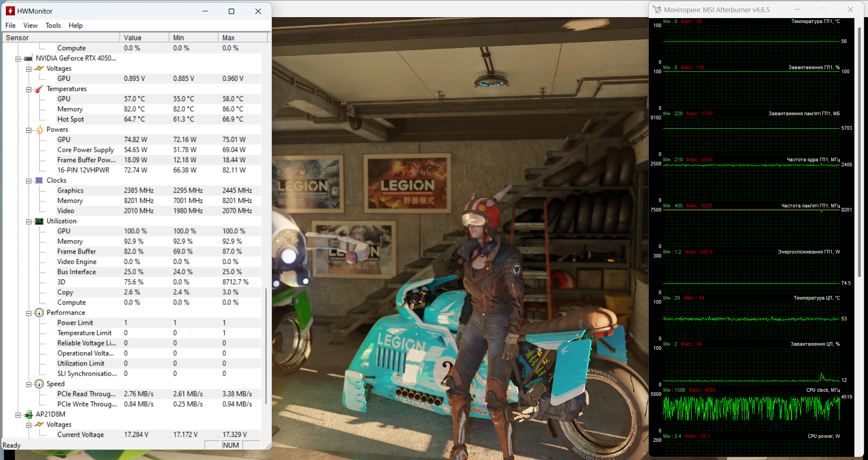This screenshot has width=868, height=460.
Task: Collapse the Clocks section
Action: point(29,181)
